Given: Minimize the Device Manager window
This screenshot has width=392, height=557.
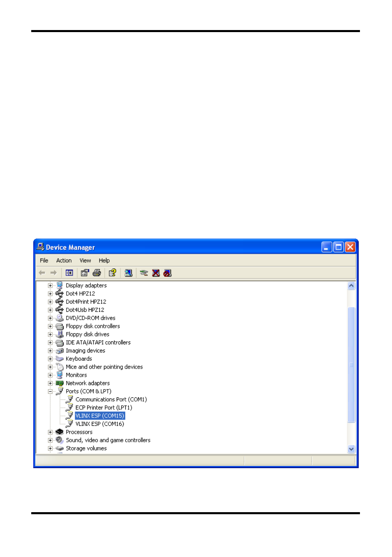Looking at the screenshot, I should point(327,247).
